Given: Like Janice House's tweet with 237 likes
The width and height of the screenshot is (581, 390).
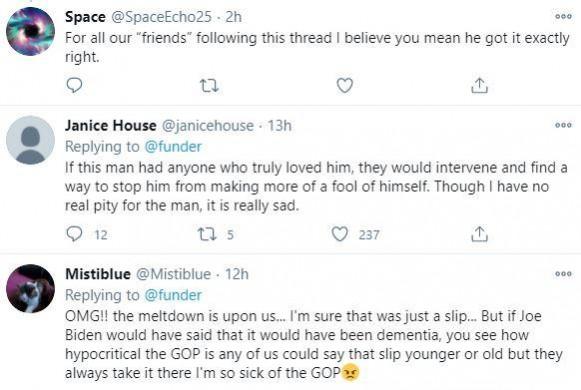Looking at the screenshot, I should [x=339, y=234].
